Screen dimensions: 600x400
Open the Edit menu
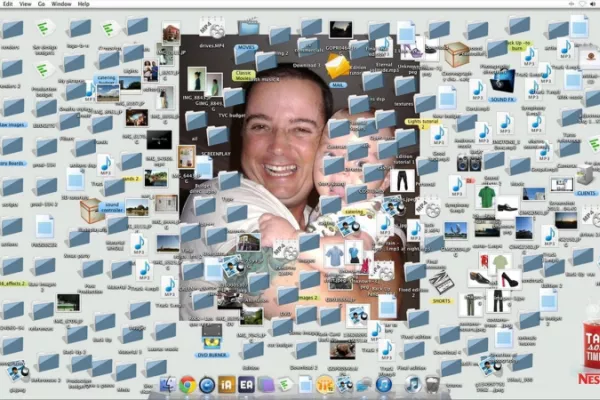[7, 4]
